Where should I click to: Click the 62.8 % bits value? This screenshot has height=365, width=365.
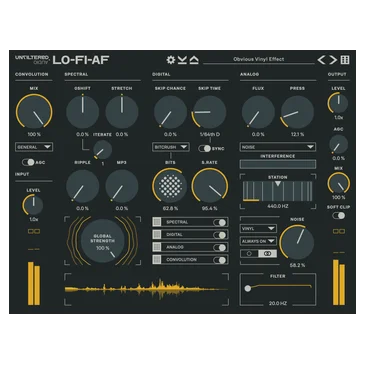click(170, 208)
